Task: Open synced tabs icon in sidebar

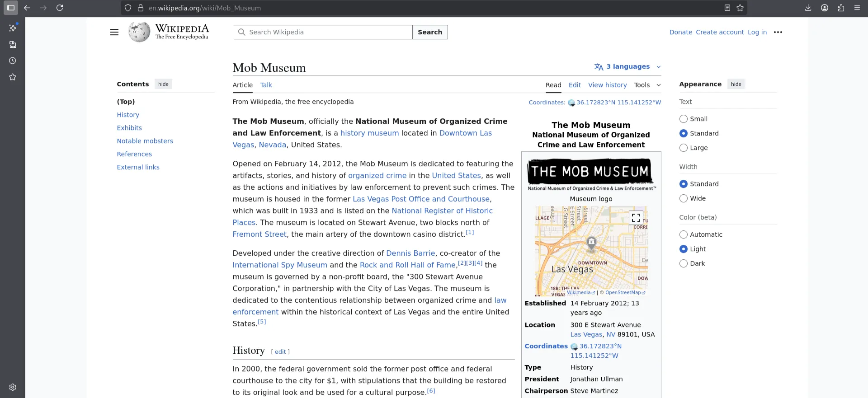Action: (13, 44)
